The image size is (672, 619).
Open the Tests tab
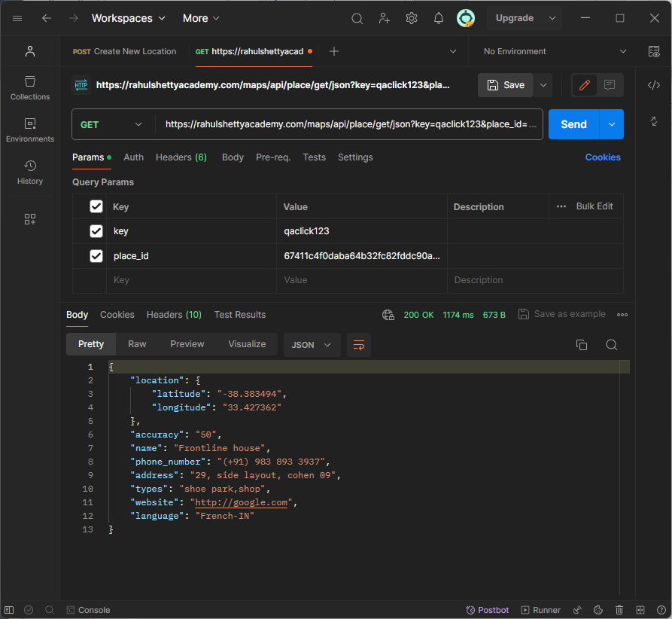pyautogui.click(x=314, y=157)
